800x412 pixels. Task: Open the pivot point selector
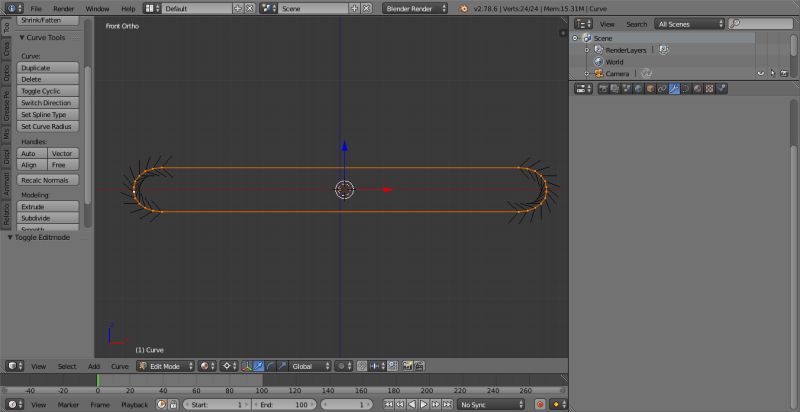[229, 366]
